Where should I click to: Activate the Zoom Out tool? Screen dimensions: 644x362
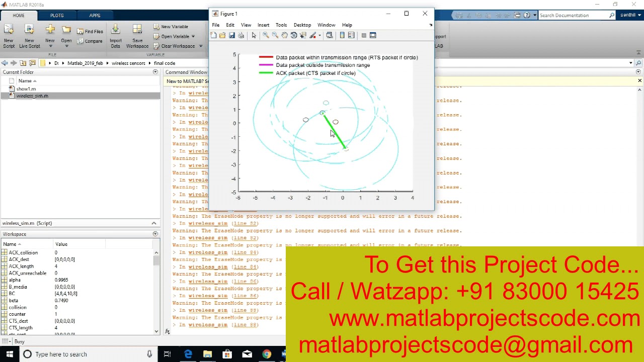[275, 35]
